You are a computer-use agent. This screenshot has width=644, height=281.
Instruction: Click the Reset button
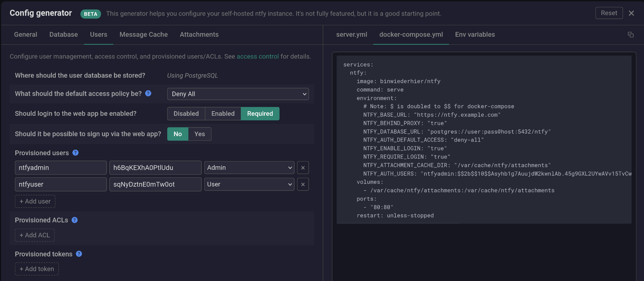[609, 13]
